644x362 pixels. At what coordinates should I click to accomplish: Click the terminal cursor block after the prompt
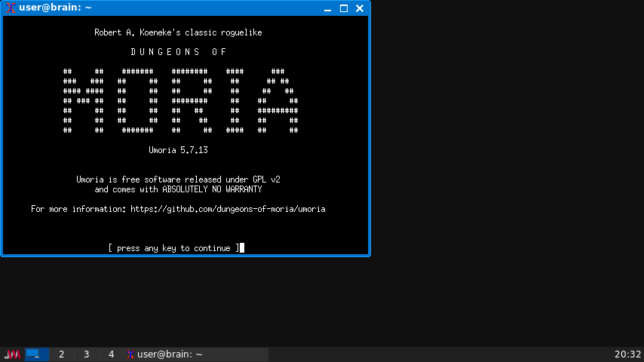pyautogui.click(x=242, y=248)
